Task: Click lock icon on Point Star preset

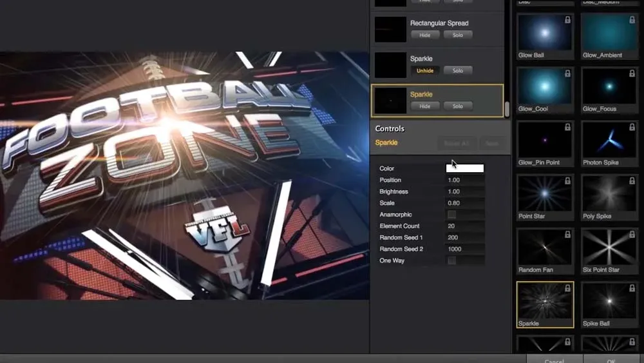Action: click(x=567, y=181)
